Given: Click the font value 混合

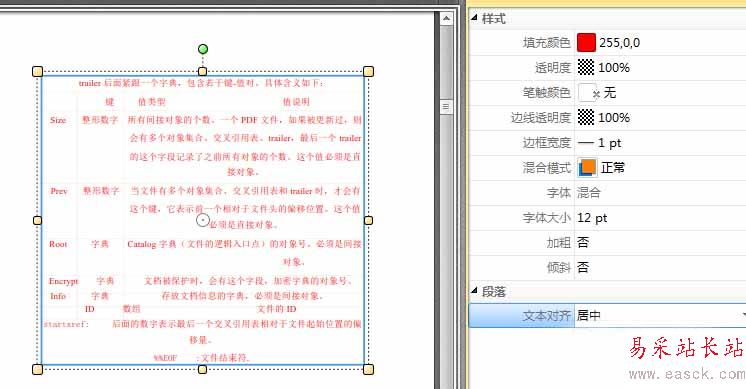Looking at the screenshot, I should (x=589, y=193).
